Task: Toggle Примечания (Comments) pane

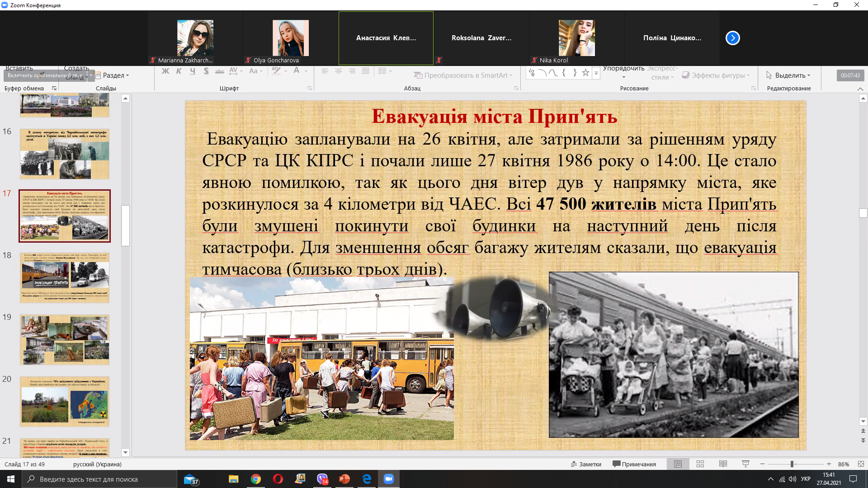Action: click(x=634, y=464)
